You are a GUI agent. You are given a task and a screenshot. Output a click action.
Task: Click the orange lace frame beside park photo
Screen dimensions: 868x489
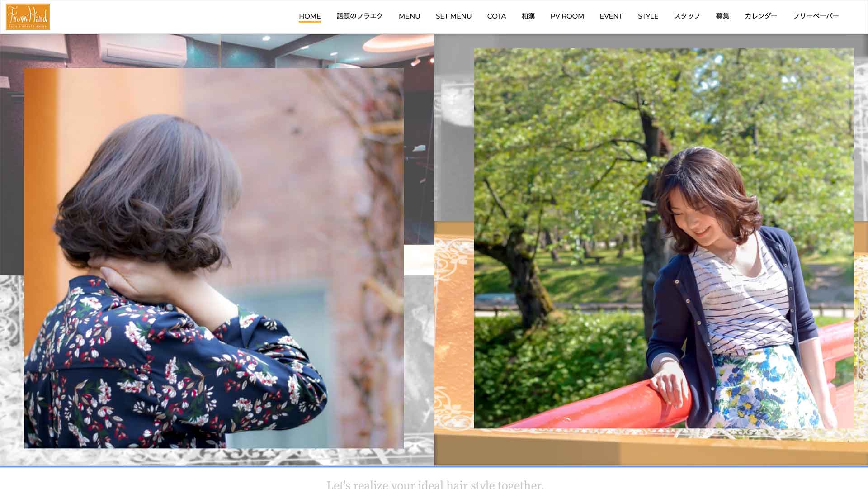point(453,326)
